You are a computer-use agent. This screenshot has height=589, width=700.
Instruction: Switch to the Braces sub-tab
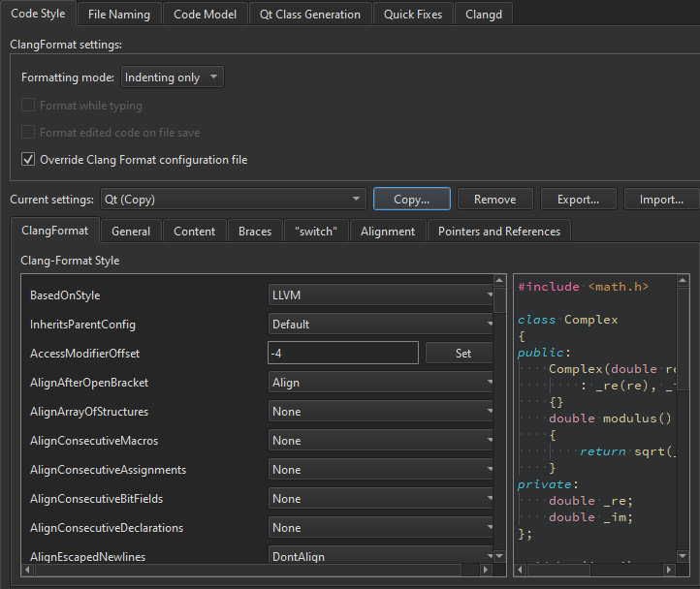tap(255, 232)
